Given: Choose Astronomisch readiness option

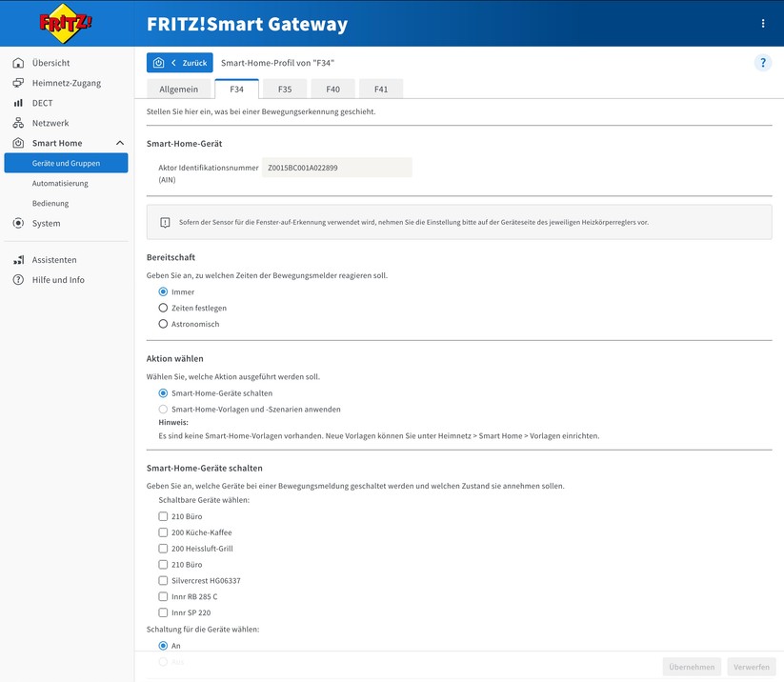Looking at the screenshot, I should [163, 323].
